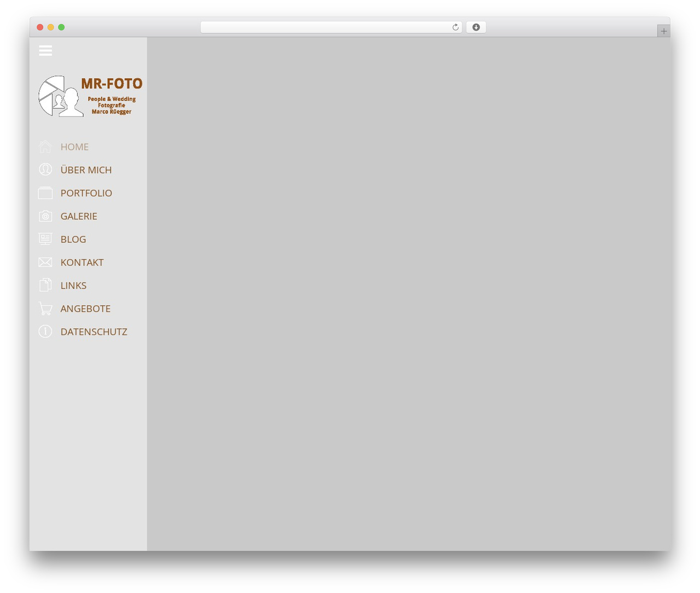Image resolution: width=700 pixels, height=593 pixels.
Task: View the ANGEBOTE page
Action: 85,309
